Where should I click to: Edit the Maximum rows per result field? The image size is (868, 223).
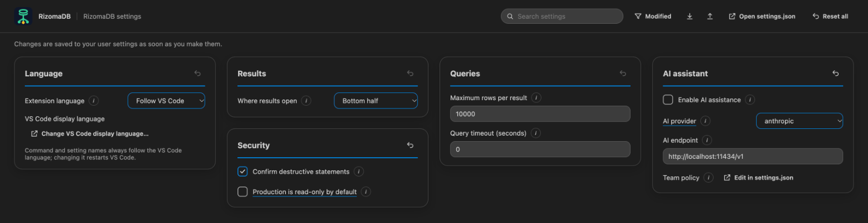coord(540,114)
